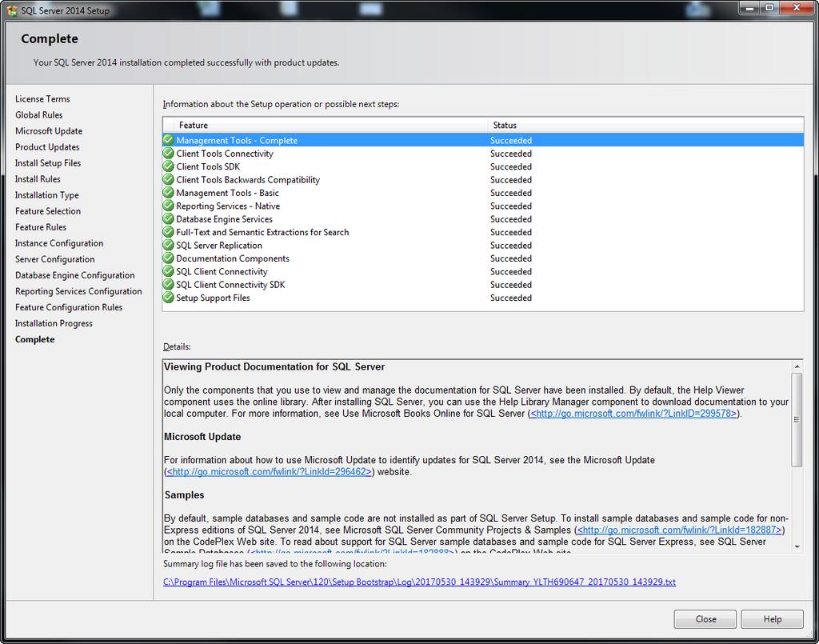This screenshot has height=644, width=819.
Task: Click Server Configuration step
Action: [55, 259]
